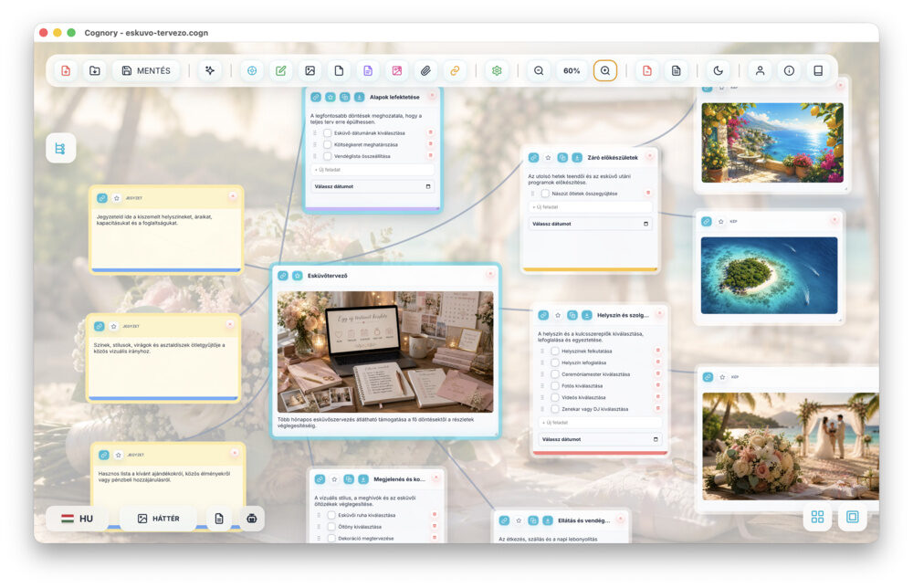Click 'Új feladat' field in Helyszín és szolg card

[600, 423]
